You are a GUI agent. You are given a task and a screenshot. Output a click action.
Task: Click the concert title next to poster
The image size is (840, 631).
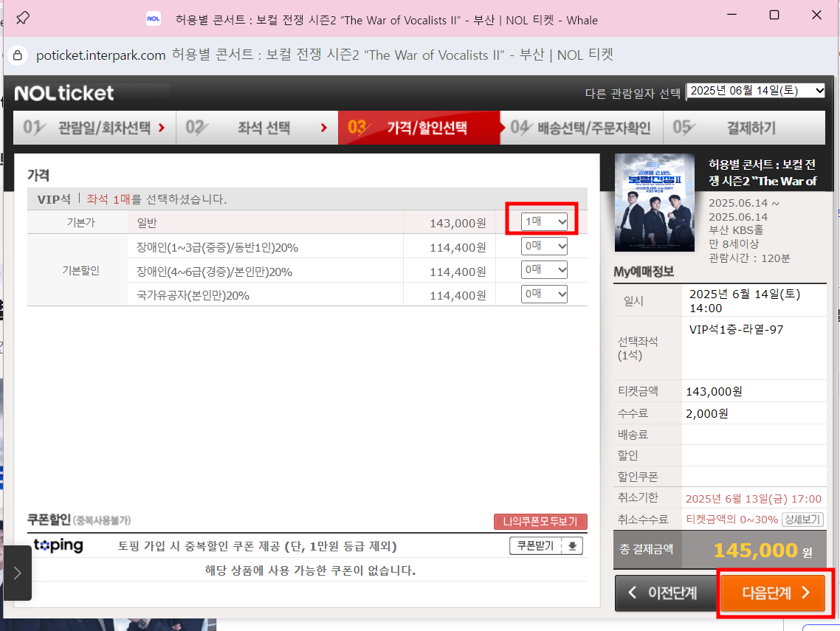(x=762, y=173)
